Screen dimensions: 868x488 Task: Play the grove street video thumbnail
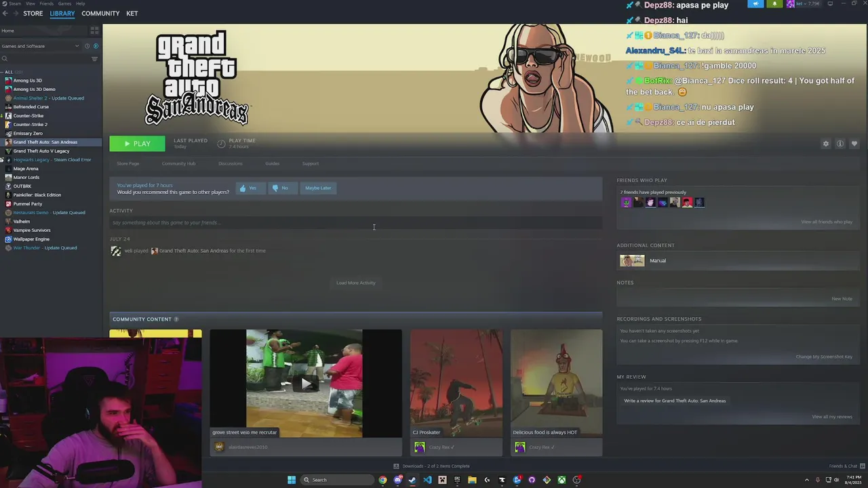tap(306, 384)
